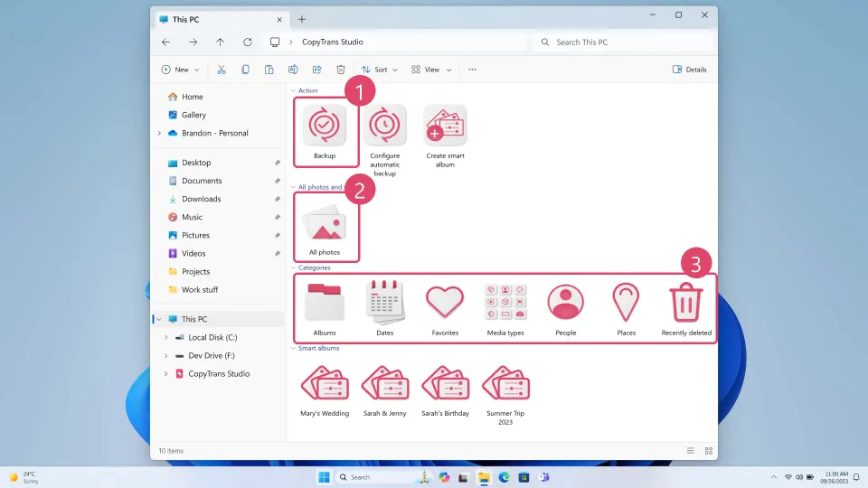
Task: Go forward with the Forward arrow
Action: 193,42
